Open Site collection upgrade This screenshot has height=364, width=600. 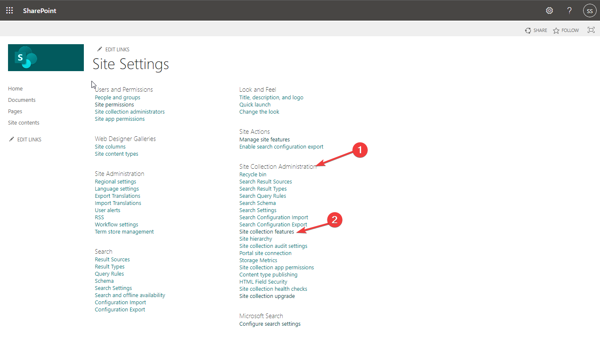pos(267,296)
